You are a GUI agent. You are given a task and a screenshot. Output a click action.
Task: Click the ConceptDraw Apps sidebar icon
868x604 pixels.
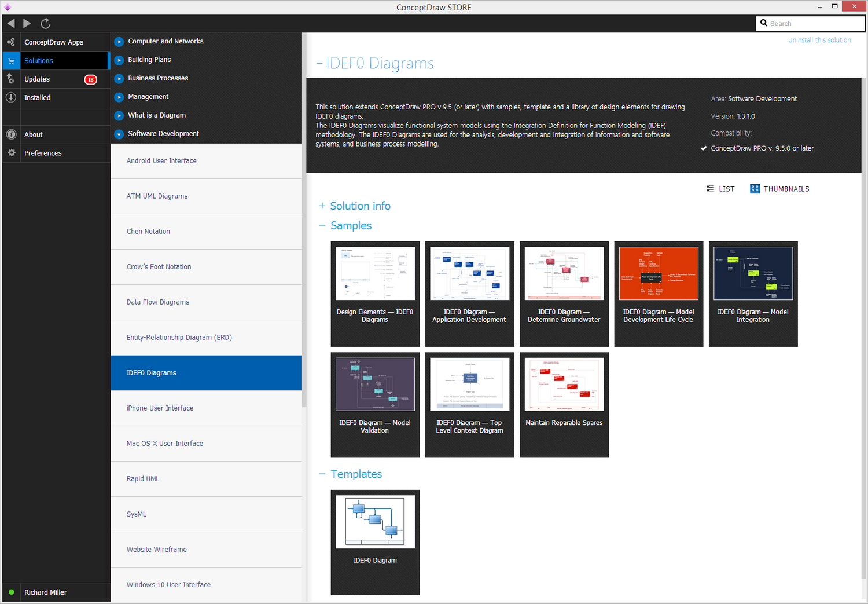click(11, 42)
